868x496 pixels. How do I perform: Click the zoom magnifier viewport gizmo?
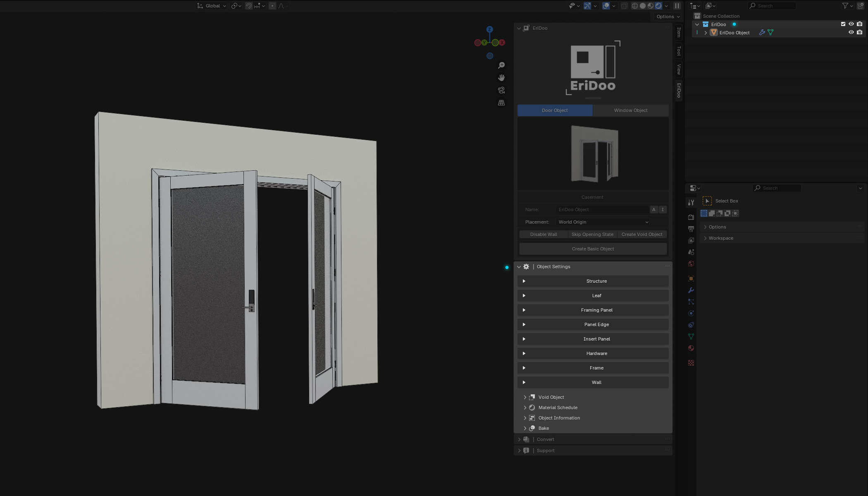(501, 65)
